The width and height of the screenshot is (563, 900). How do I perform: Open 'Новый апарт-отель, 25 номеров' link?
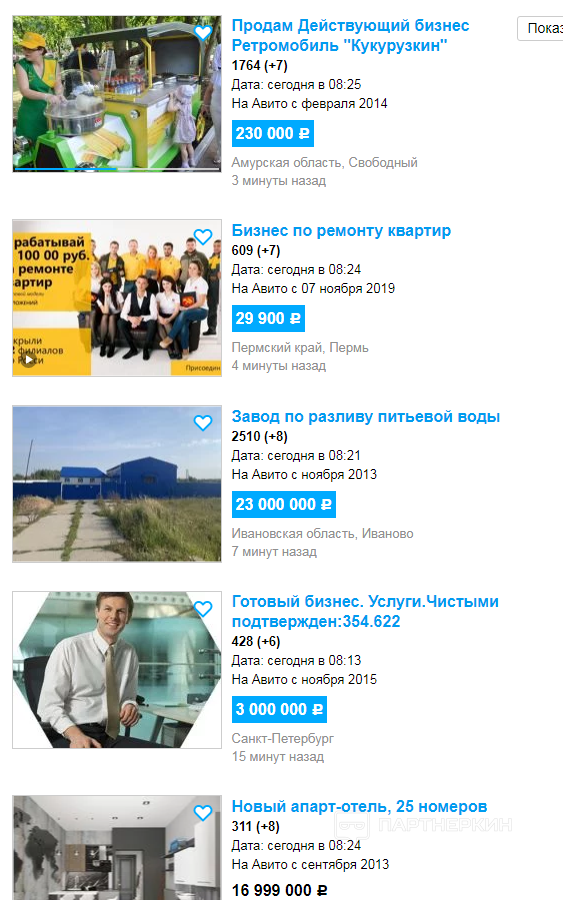pos(359,806)
